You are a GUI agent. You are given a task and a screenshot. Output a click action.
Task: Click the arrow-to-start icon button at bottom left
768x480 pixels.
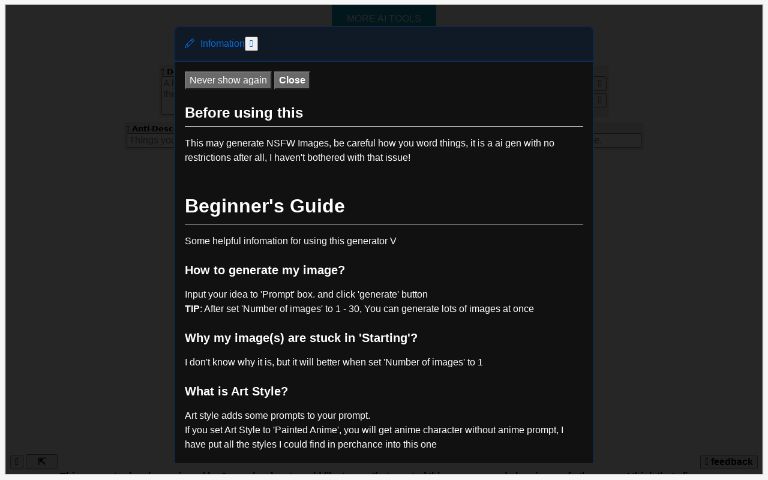[x=42, y=461]
